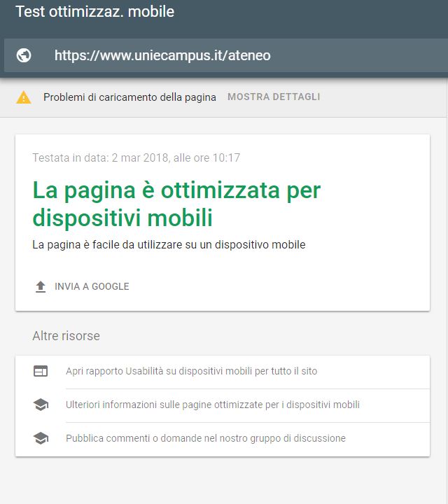Click the upload arrow icon next to Invia a Google
448x504 pixels.
tap(41, 287)
